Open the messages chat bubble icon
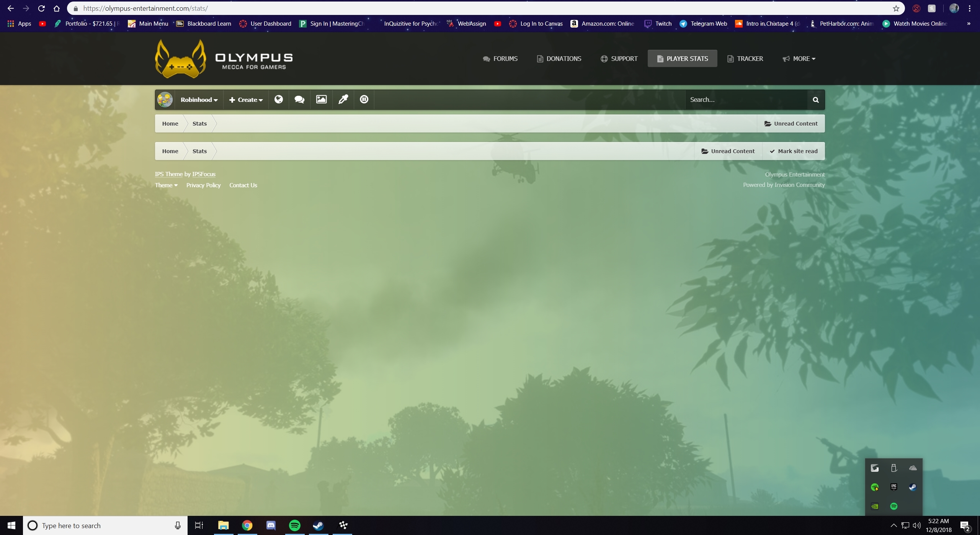The height and width of the screenshot is (535, 980). [x=299, y=100]
